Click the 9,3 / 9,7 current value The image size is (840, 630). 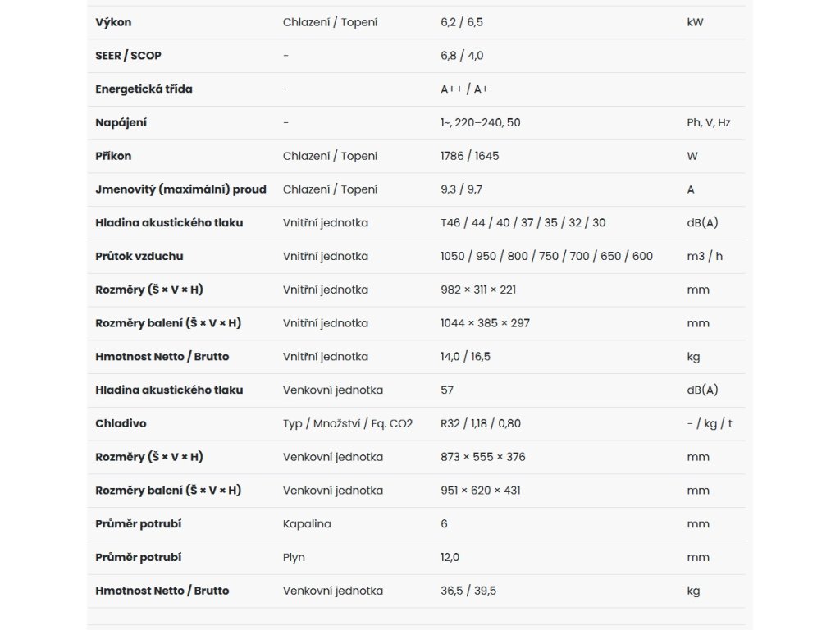(461, 189)
